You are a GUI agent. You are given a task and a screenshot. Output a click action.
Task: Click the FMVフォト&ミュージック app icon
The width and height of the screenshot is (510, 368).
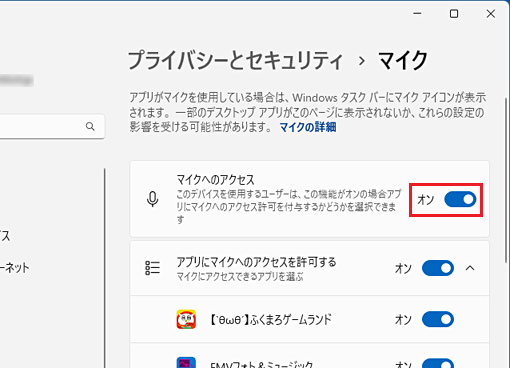186,363
